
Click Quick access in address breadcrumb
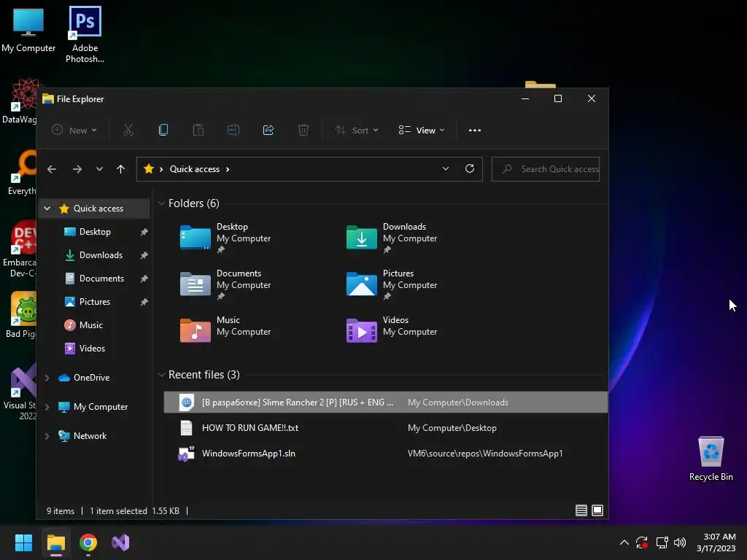(x=194, y=169)
